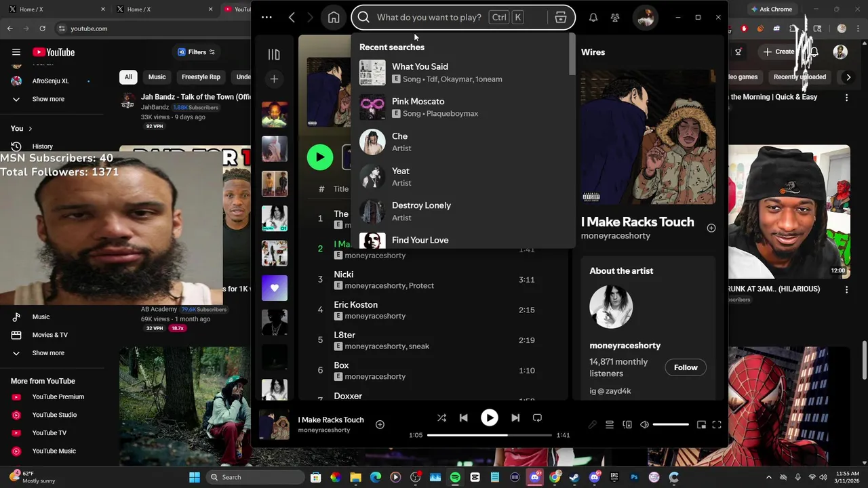This screenshot has height=488, width=868.
Task: Collapse Your Library sidebar icon
Action: pos(274,54)
